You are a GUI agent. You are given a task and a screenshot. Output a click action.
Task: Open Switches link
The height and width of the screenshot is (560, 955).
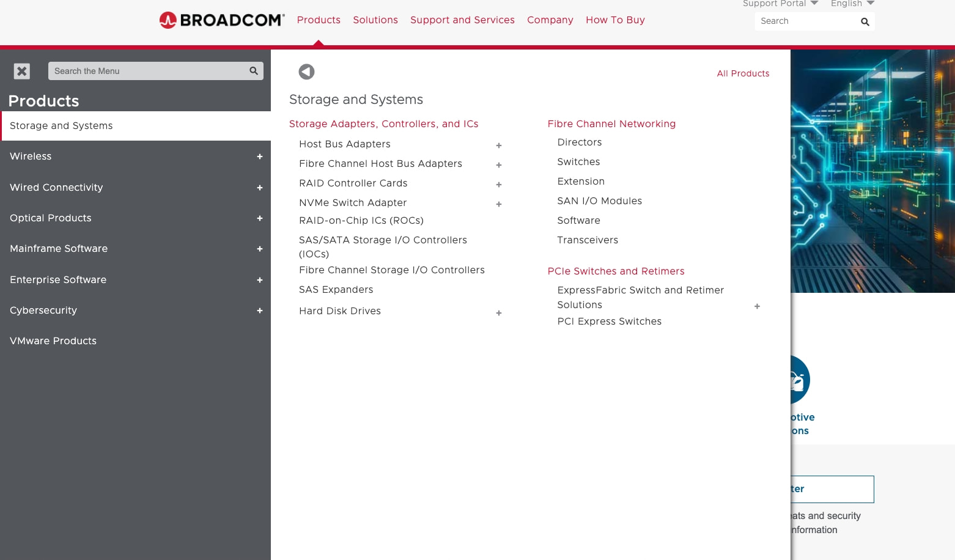click(578, 162)
